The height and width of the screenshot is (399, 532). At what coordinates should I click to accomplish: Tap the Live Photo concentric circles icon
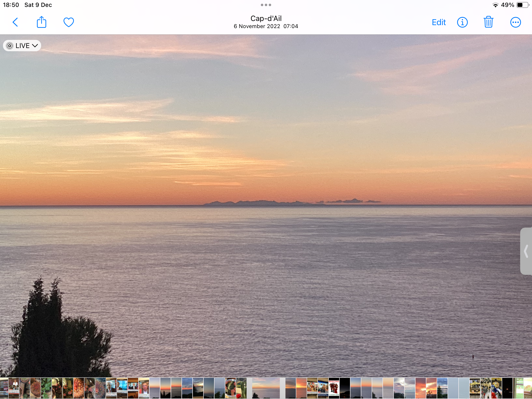10,46
